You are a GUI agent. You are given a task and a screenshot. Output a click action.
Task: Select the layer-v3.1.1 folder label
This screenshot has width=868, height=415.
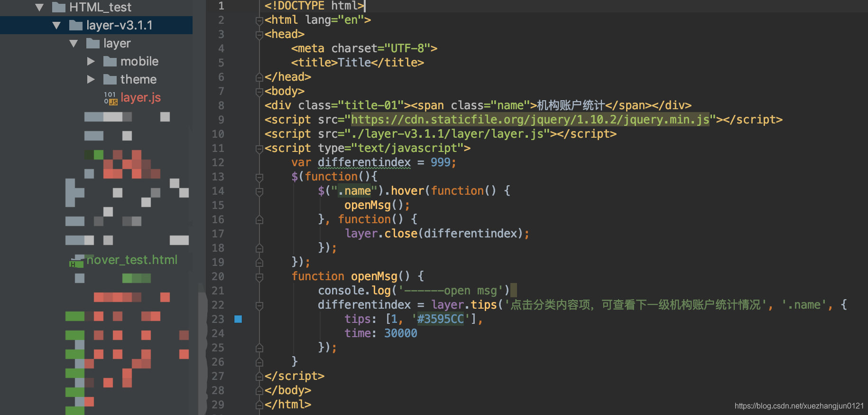120,25
